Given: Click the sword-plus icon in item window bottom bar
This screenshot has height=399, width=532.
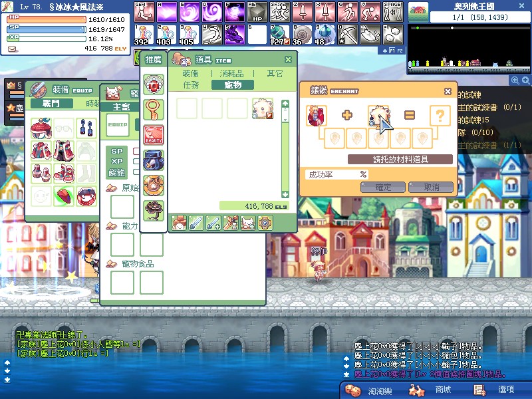Looking at the screenshot, I should [213, 223].
